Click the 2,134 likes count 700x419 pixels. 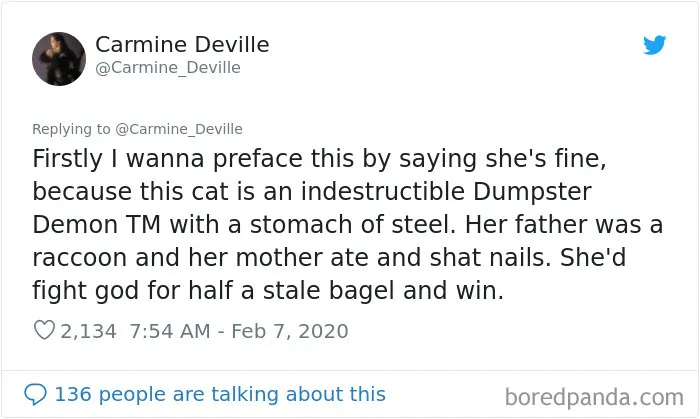click(x=88, y=331)
